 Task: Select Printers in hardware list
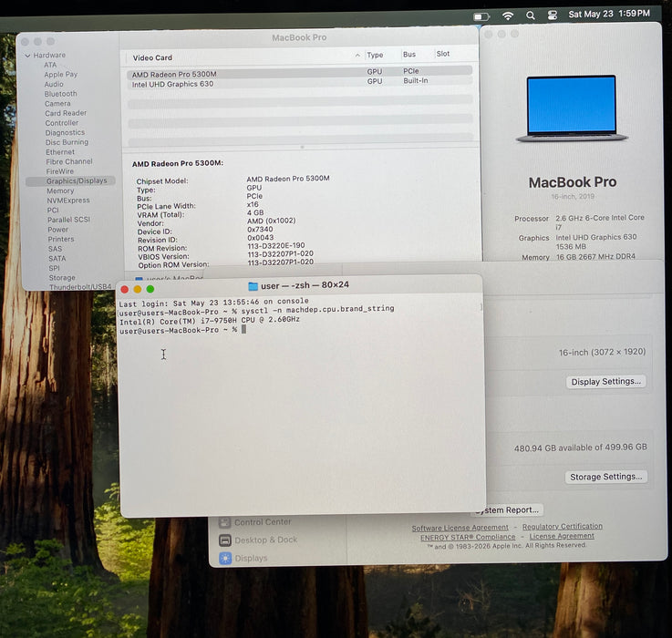[x=61, y=239]
